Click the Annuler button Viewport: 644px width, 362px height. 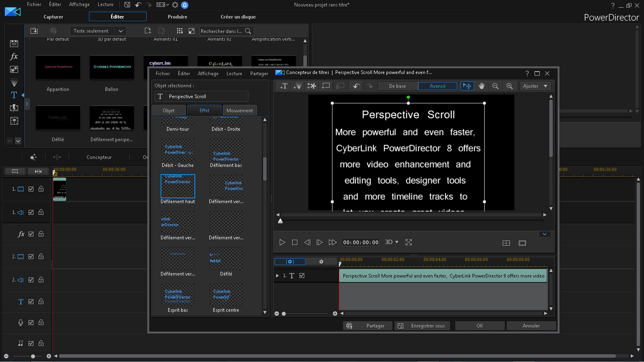point(531,326)
